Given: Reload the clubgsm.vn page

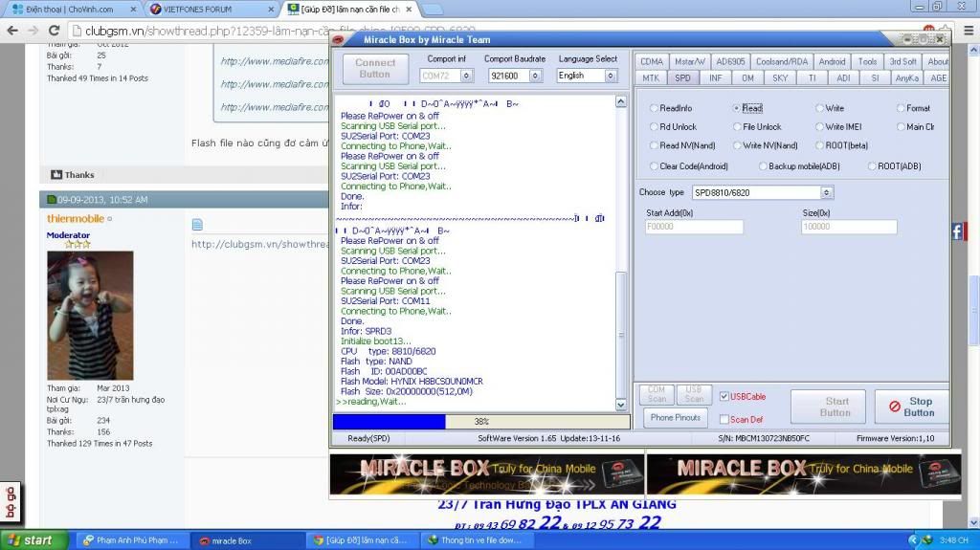Looking at the screenshot, I should (x=55, y=31).
